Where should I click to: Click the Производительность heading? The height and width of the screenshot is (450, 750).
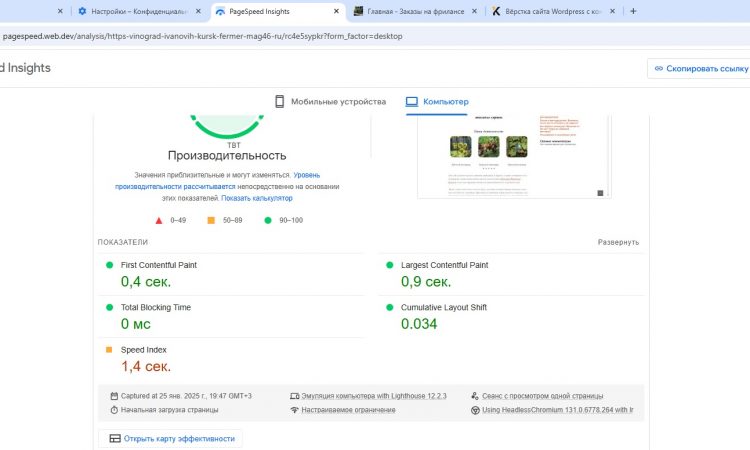(x=227, y=155)
